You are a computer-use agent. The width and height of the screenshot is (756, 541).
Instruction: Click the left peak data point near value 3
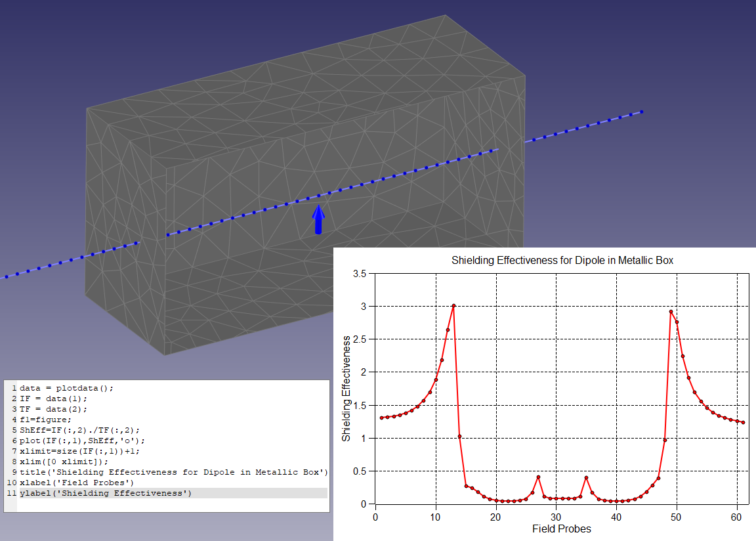coord(453,305)
